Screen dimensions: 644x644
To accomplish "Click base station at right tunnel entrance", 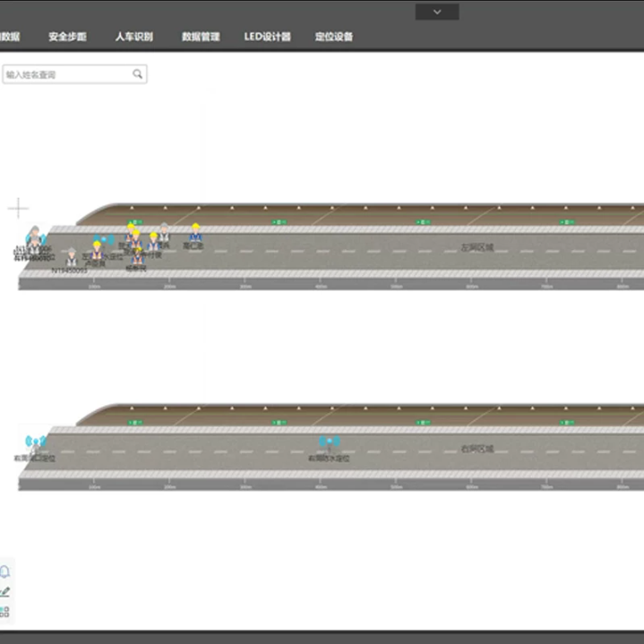I will [35, 442].
